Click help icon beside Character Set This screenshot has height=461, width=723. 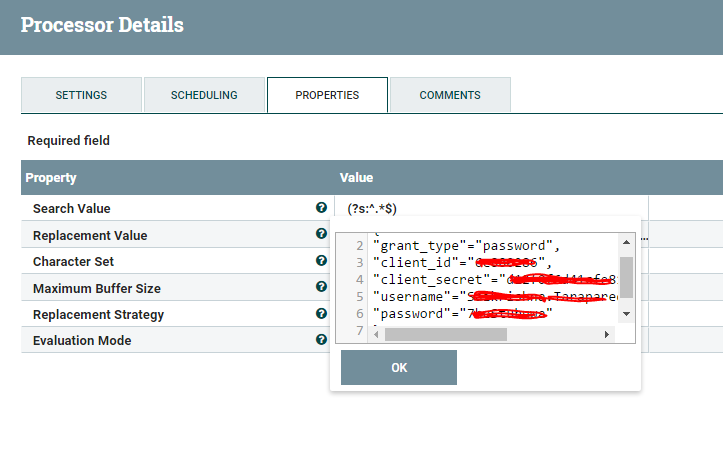click(x=321, y=261)
